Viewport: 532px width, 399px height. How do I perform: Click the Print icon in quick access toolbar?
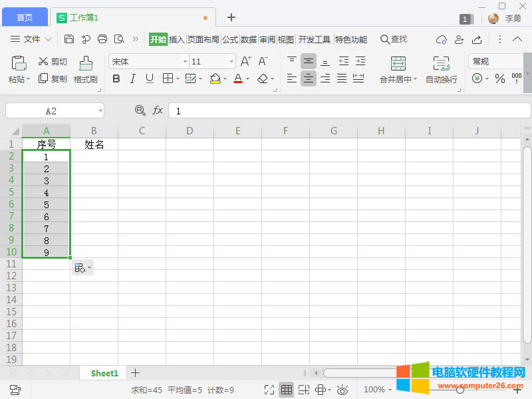tap(102, 39)
